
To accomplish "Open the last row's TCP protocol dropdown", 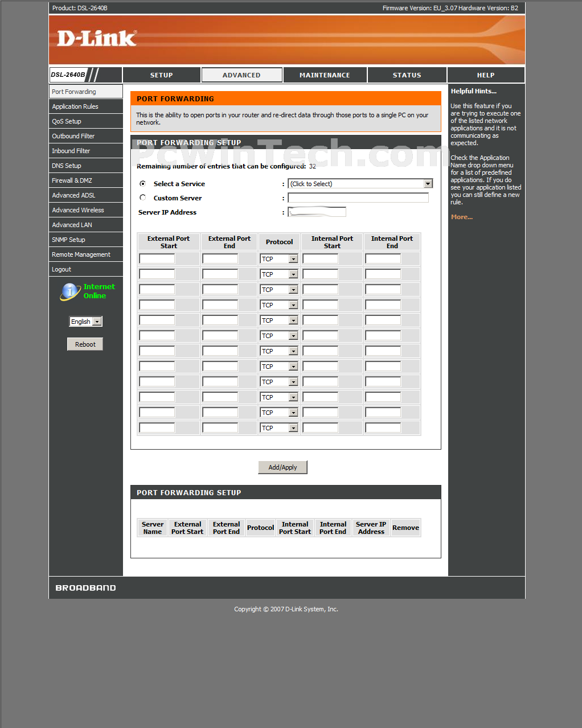I will tap(279, 428).
